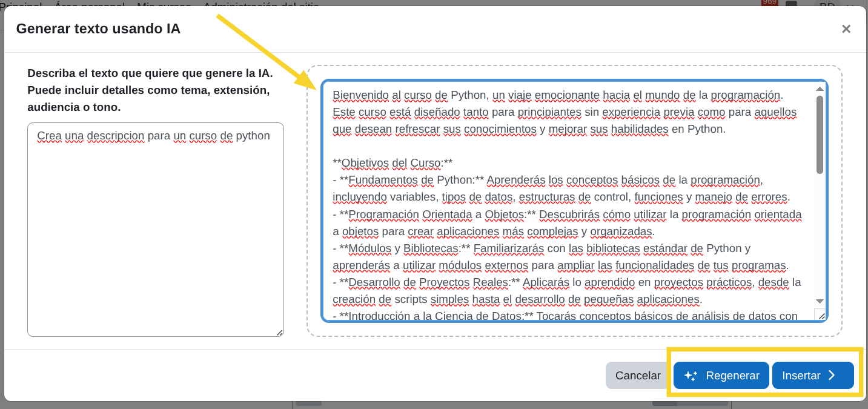
Task: Open the messaging icon in the top bar
Action: (790, 4)
